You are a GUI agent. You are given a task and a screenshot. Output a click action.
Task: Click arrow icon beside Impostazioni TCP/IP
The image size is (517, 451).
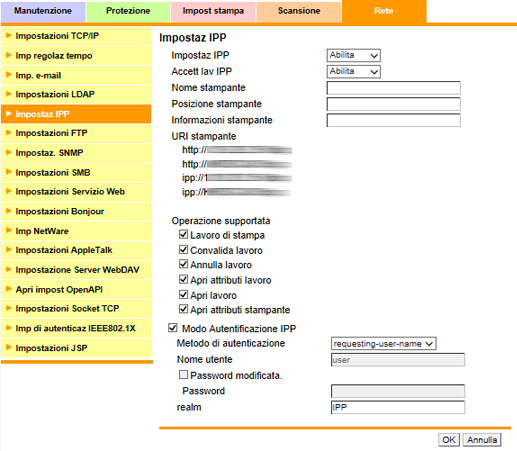tap(9, 35)
